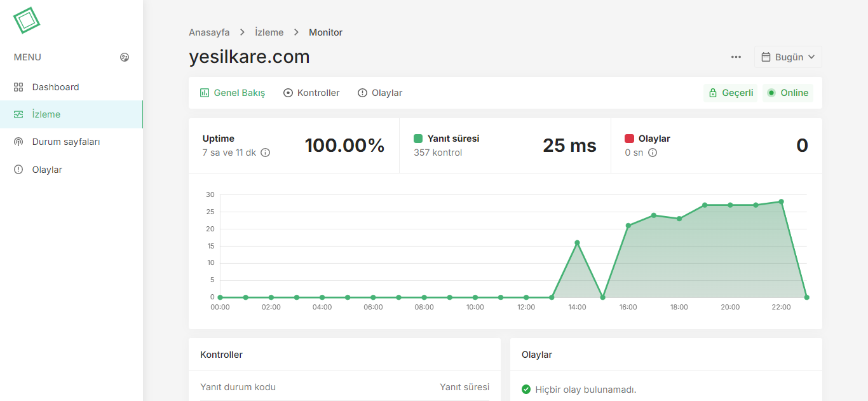868x401 pixels.
Task: Open the Bugün date range dropdown
Action: [x=788, y=57]
